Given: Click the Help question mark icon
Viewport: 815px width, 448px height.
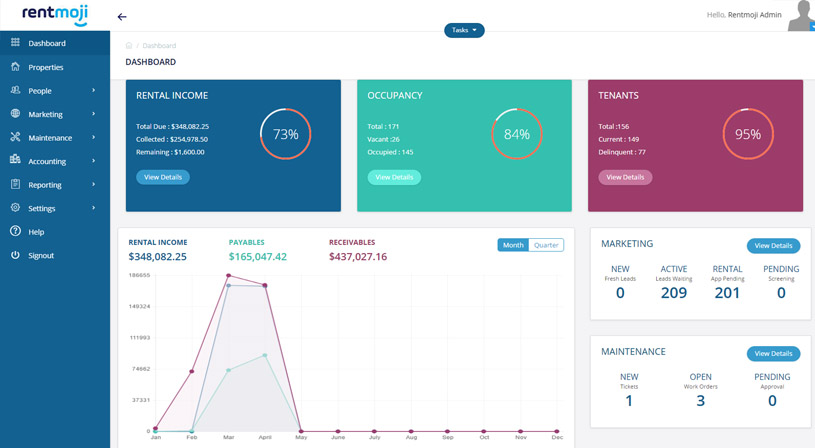Looking at the screenshot, I should 15,231.
